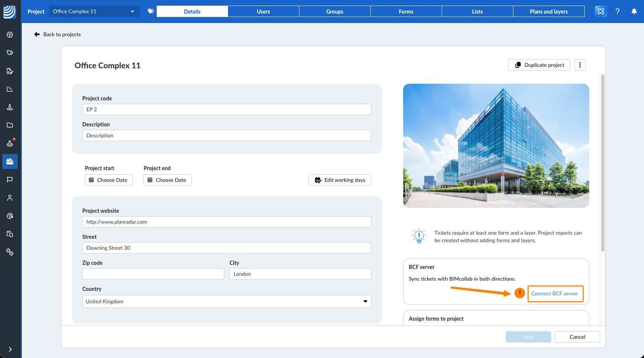Click the City field containing London

click(300, 274)
